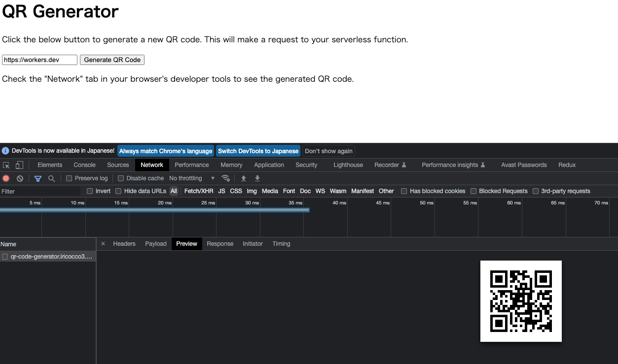Enable the Disable cache checkbox
618x364 pixels.
pyautogui.click(x=121, y=178)
